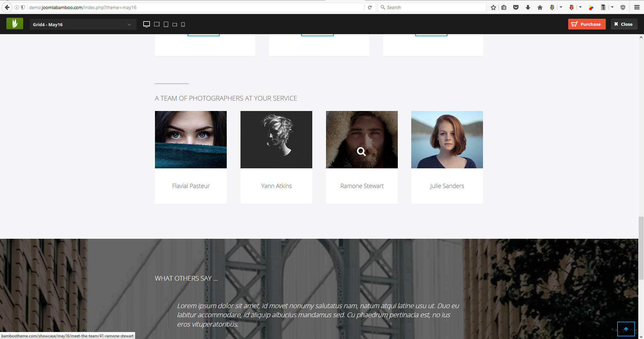Click the Purchase button
Viewport: 644px width, 339px height.
coord(587,24)
